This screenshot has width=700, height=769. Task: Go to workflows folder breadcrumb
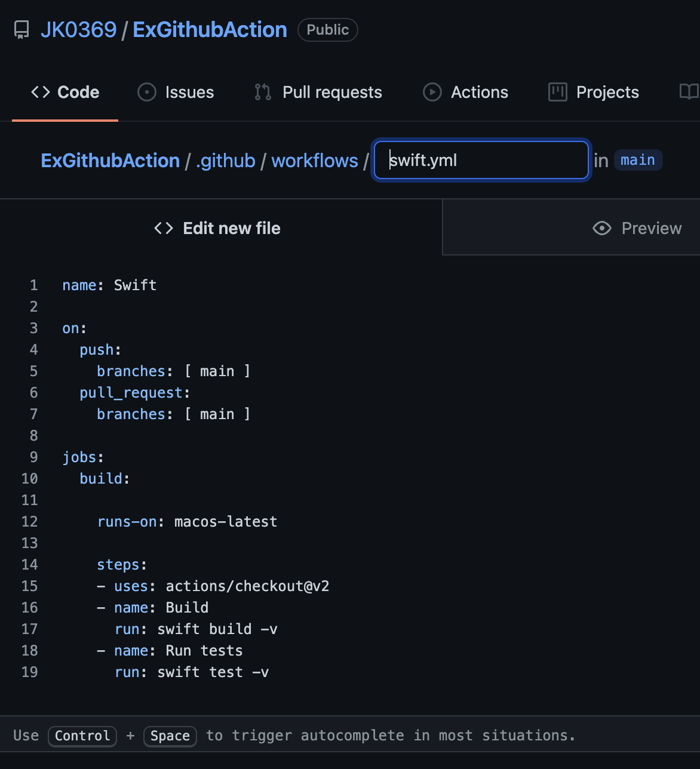tap(315, 161)
